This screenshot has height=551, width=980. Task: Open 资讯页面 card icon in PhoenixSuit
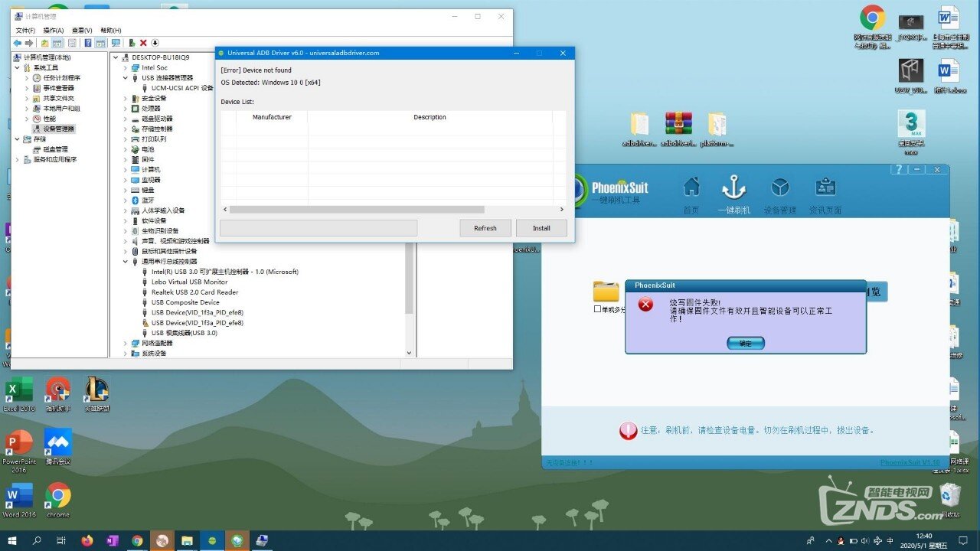825,187
